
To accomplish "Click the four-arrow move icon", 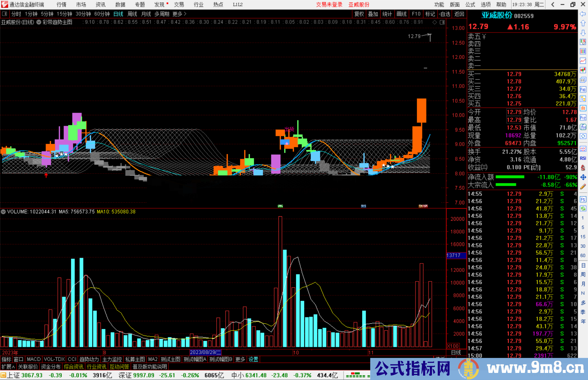I will [x=583, y=177].
